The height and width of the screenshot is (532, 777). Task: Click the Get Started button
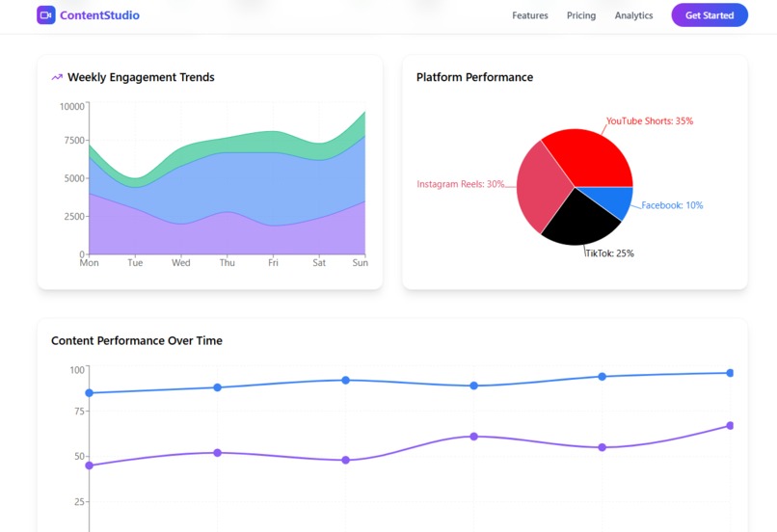coord(710,15)
